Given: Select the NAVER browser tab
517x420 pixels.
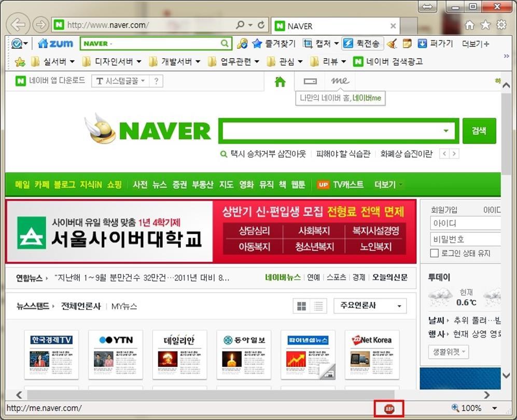Looking at the screenshot, I should (336, 26).
